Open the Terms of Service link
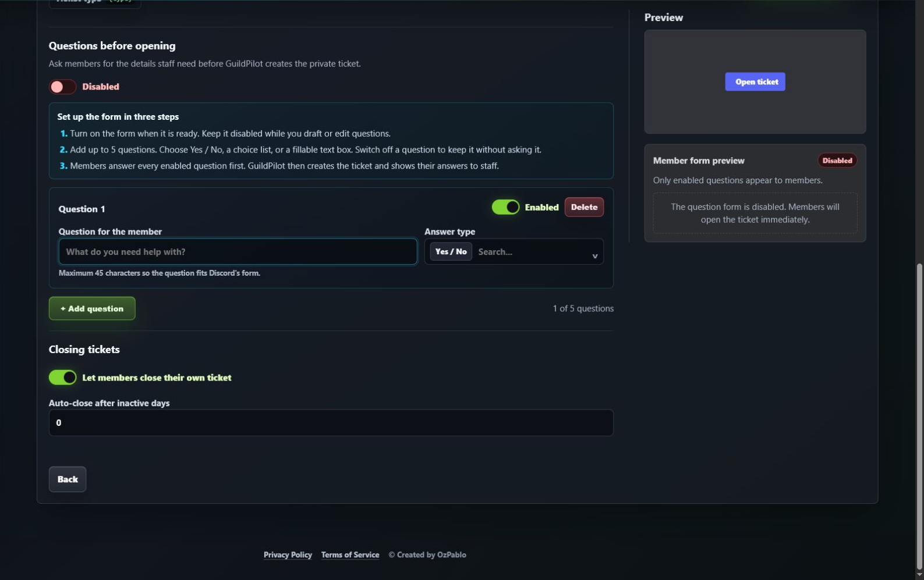The height and width of the screenshot is (580, 924). coord(350,555)
